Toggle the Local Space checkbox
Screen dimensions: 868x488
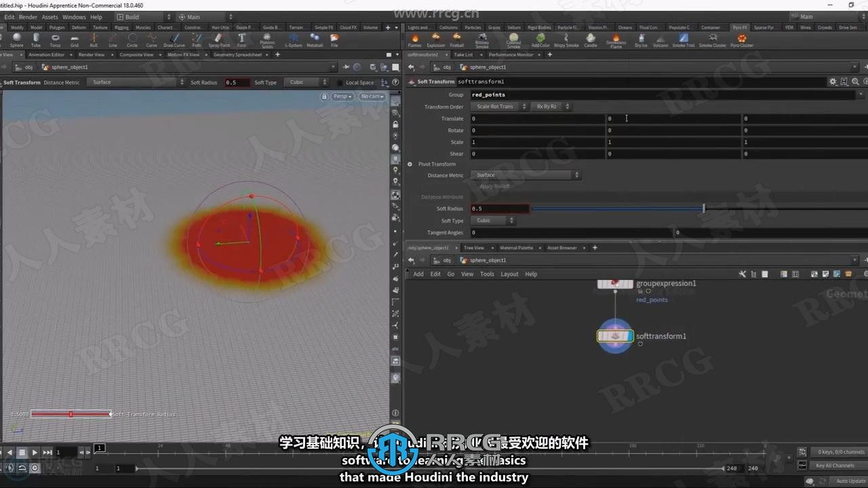tap(342, 83)
